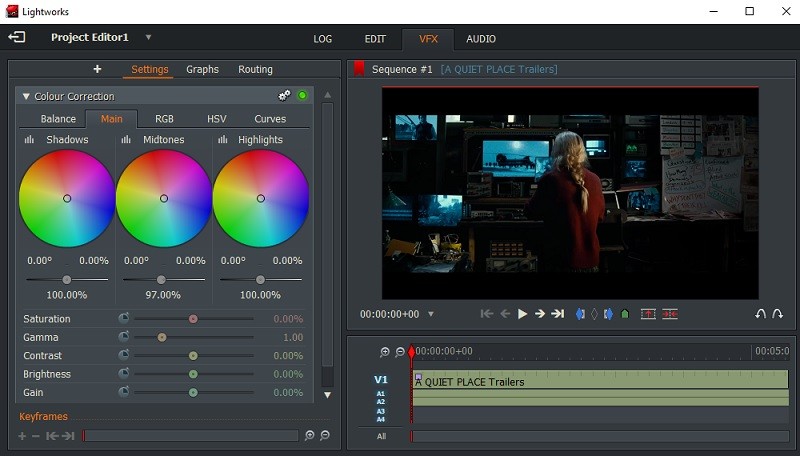Zoom out on the keyframes graph
Image resolution: width=800 pixels, height=456 pixels.
(325, 435)
